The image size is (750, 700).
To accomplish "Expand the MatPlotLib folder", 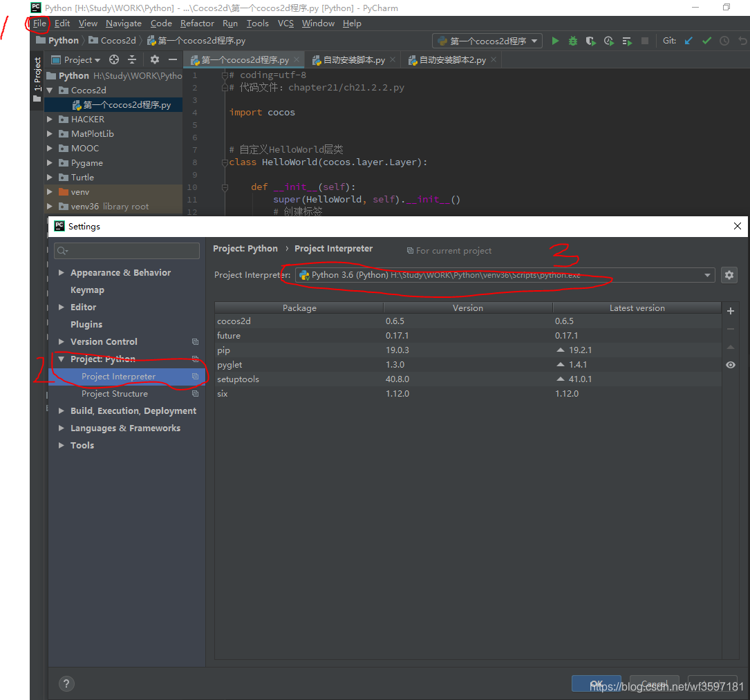I will 50,134.
